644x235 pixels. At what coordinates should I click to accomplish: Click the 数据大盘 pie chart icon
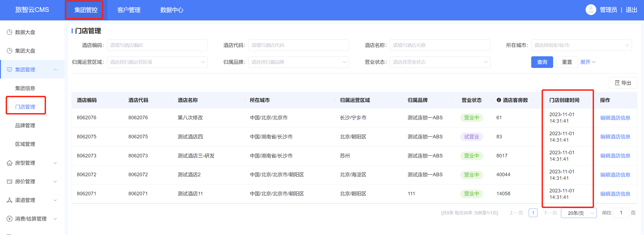(9, 32)
